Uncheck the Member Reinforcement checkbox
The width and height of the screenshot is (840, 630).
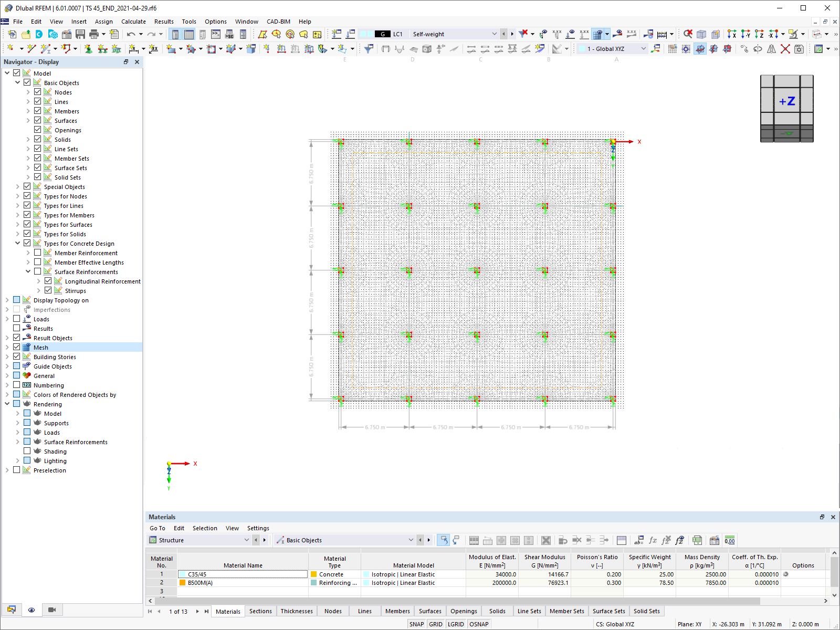pyautogui.click(x=37, y=253)
